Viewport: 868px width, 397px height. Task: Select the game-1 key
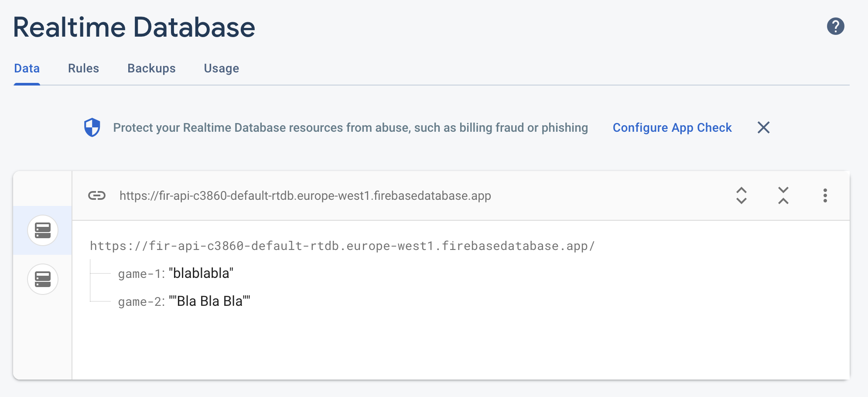(141, 274)
